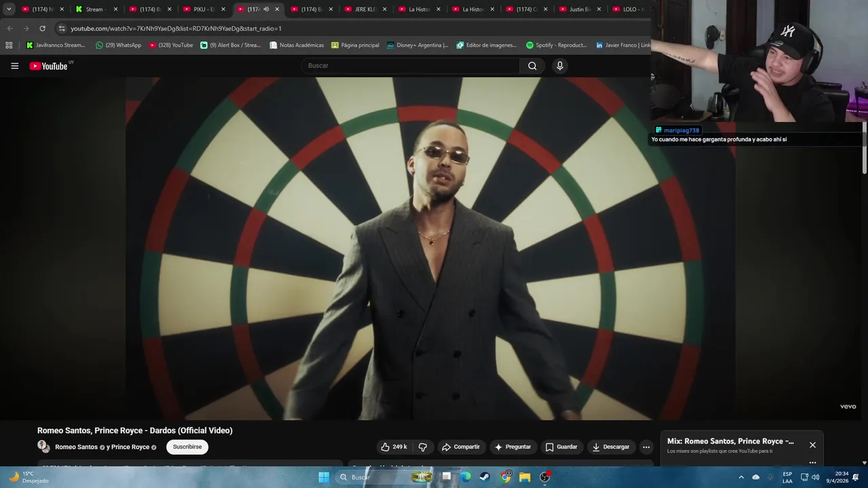Focus the YouTube Buscar search field

pos(410,66)
